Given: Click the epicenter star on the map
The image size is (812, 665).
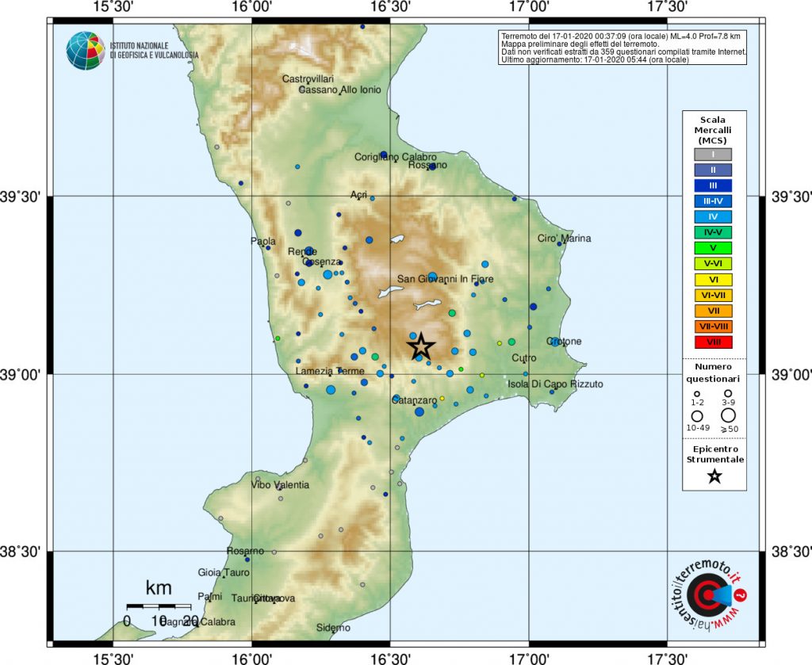Looking at the screenshot, I should coord(421,346).
